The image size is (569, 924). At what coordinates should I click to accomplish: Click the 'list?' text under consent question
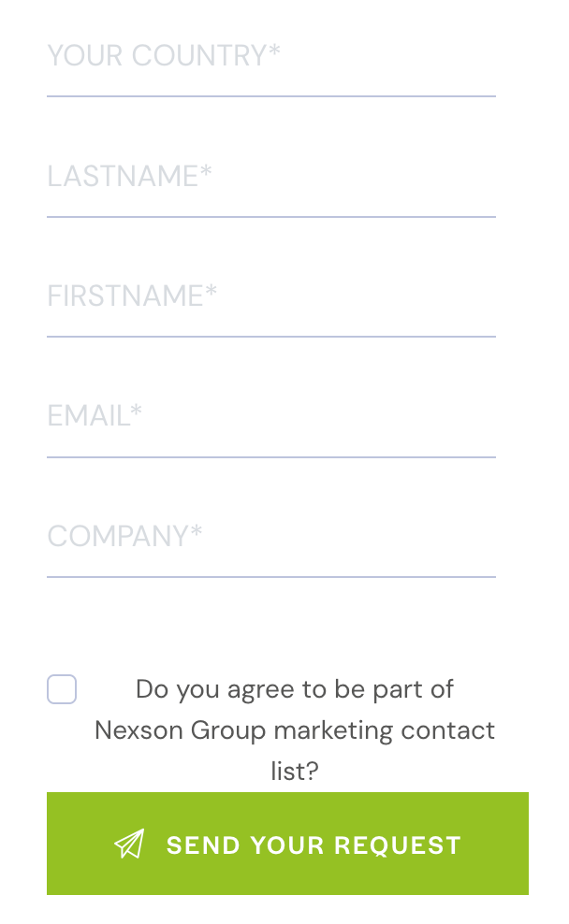pyautogui.click(x=295, y=771)
